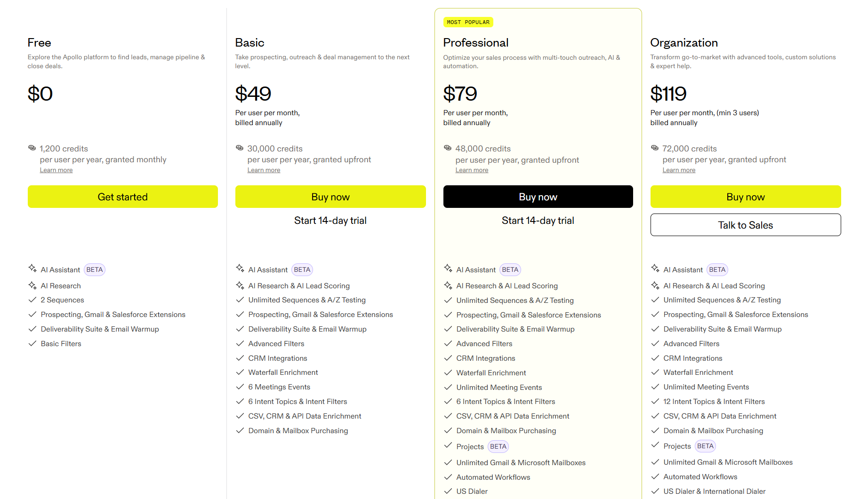Open Learn more under 1,200 credits
The width and height of the screenshot is (868, 499).
point(56,170)
